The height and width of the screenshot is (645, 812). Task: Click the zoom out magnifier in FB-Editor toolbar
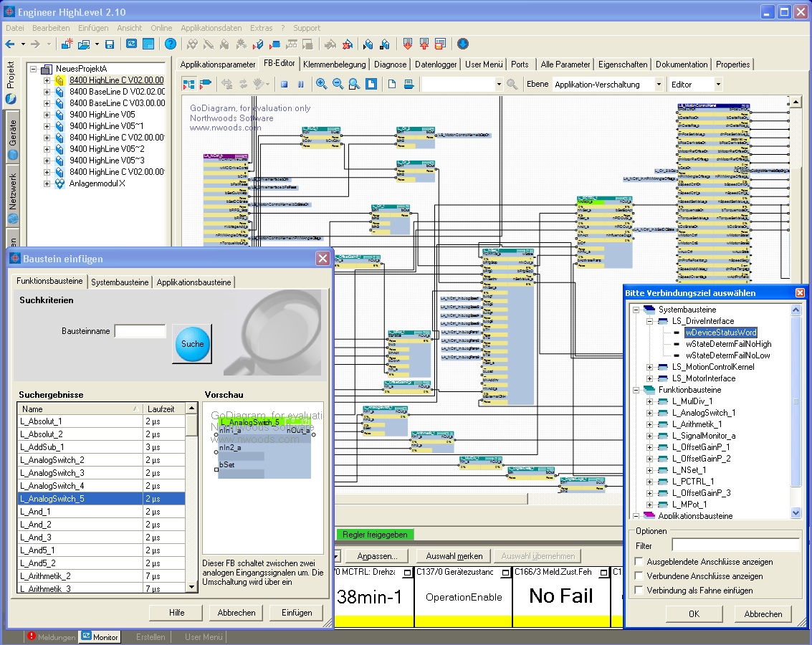pyautogui.click(x=338, y=84)
